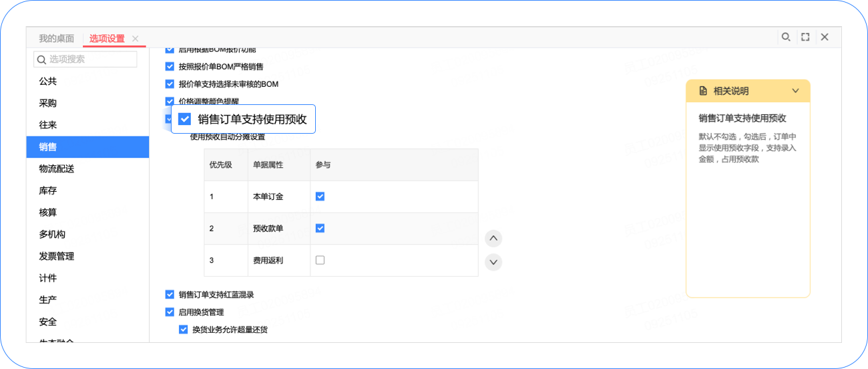Toggle 报价单支持选择未审核的BOM checkbox
This screenshot has width=868, height=369.
pyautogui.click(x=170, y=84)
